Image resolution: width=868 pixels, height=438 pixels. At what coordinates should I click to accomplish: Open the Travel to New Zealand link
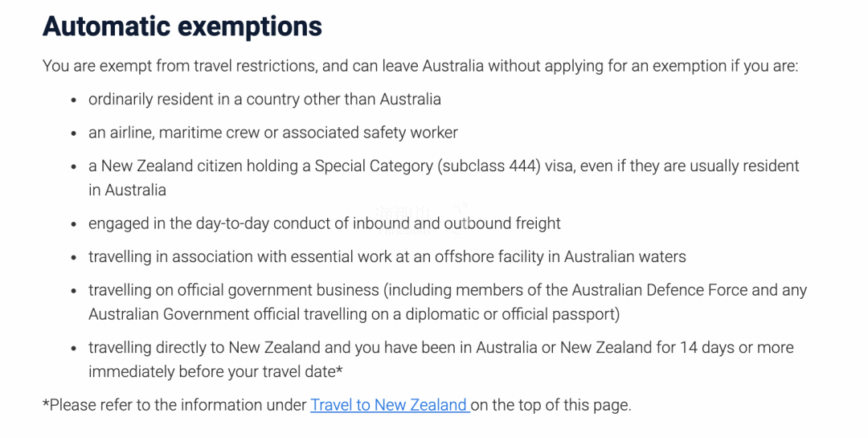coord(390,405)
